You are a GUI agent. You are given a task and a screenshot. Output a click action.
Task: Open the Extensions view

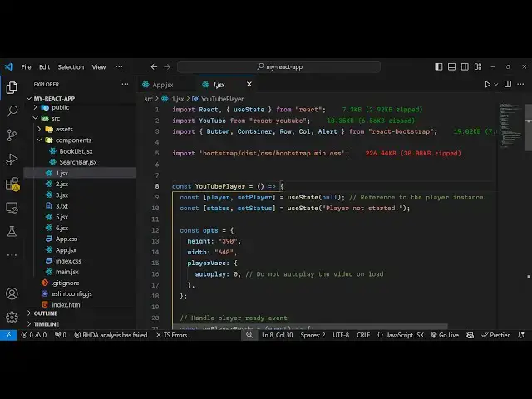12,184
